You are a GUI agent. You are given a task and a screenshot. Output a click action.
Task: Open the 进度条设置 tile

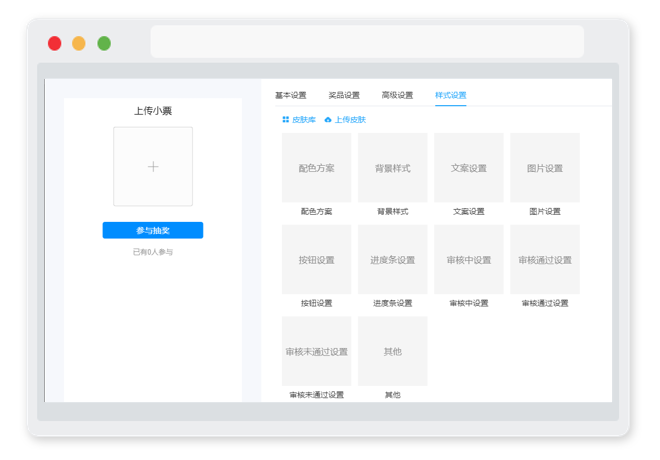pos(393,259)
